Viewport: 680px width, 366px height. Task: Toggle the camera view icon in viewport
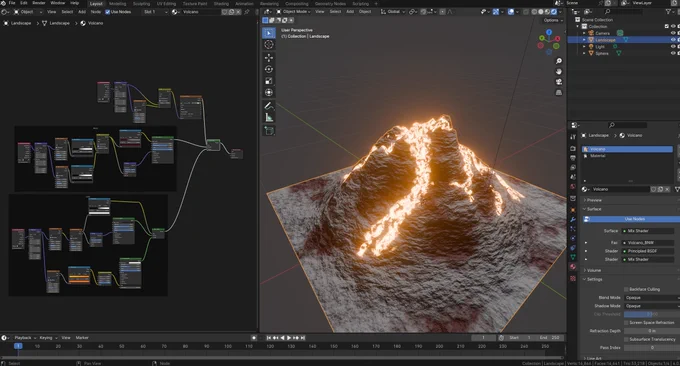click(559, 82)
